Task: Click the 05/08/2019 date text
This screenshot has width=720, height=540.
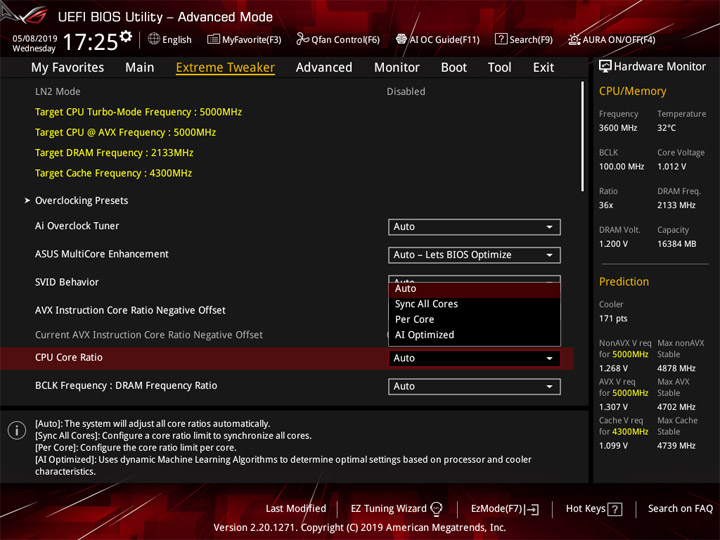Action: [34, 38]
